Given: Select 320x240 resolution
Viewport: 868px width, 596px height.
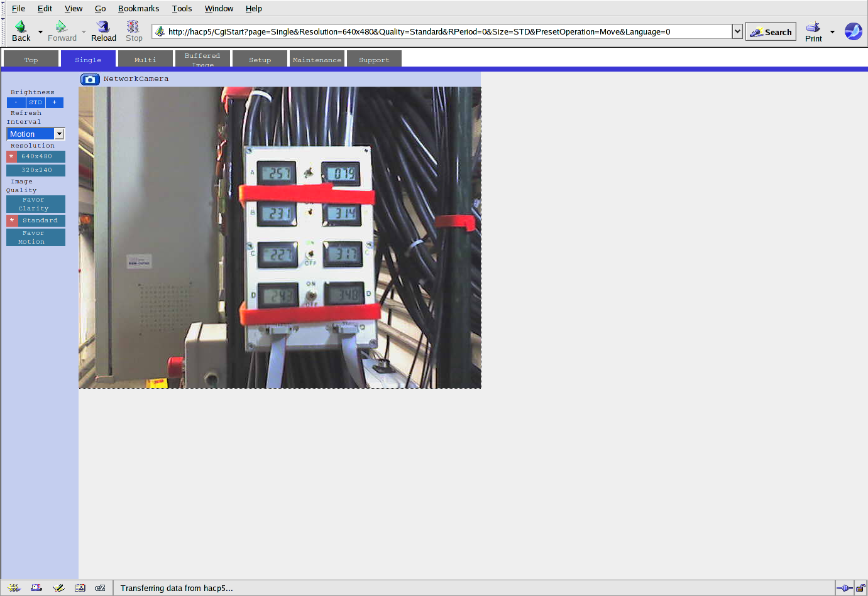Looking at the screenshot, I should click(36, 170).
